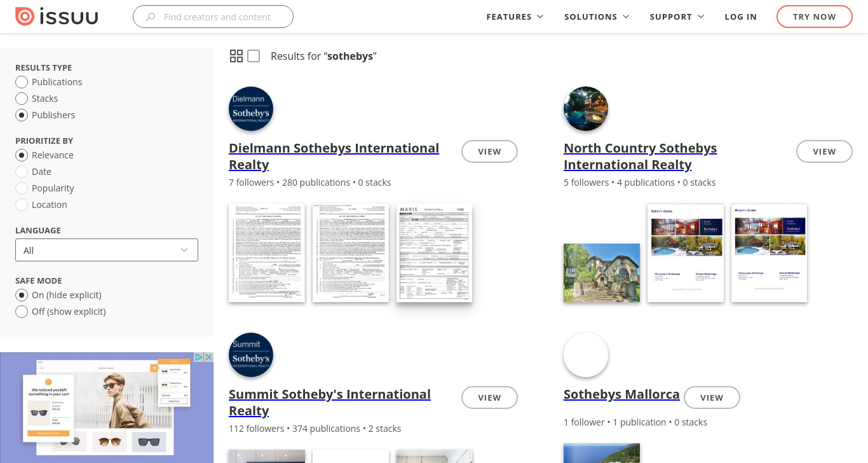View Sothebys Mallorca publisher
This screenshot has width=868, height=463.
[x=712, y=397]
